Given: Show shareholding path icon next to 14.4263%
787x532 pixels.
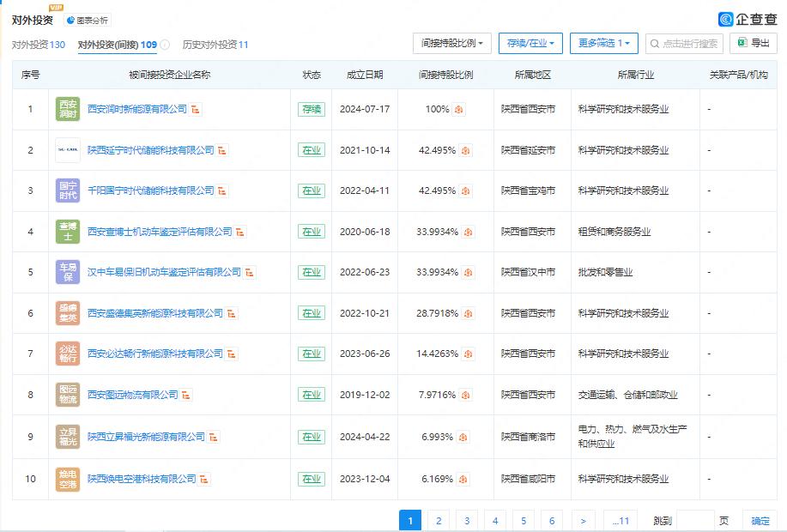Looking at the screenshot, I should [x=468, y=354].
